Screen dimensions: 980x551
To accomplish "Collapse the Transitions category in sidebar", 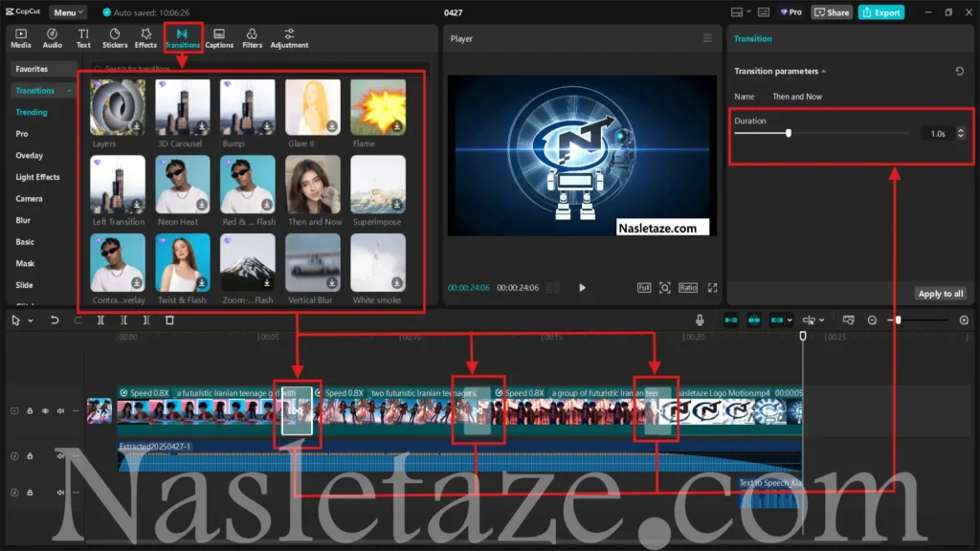I will (69, 91).
